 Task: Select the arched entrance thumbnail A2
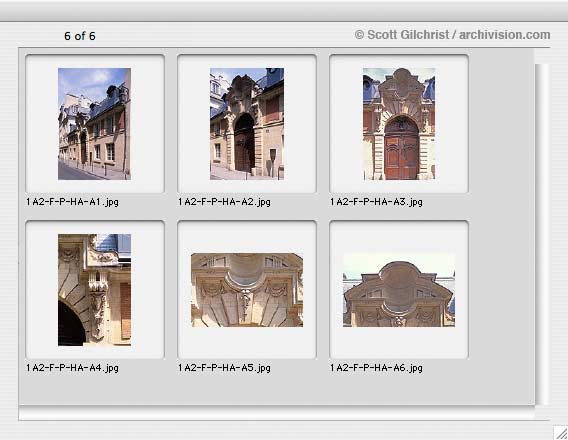[247, 124]
